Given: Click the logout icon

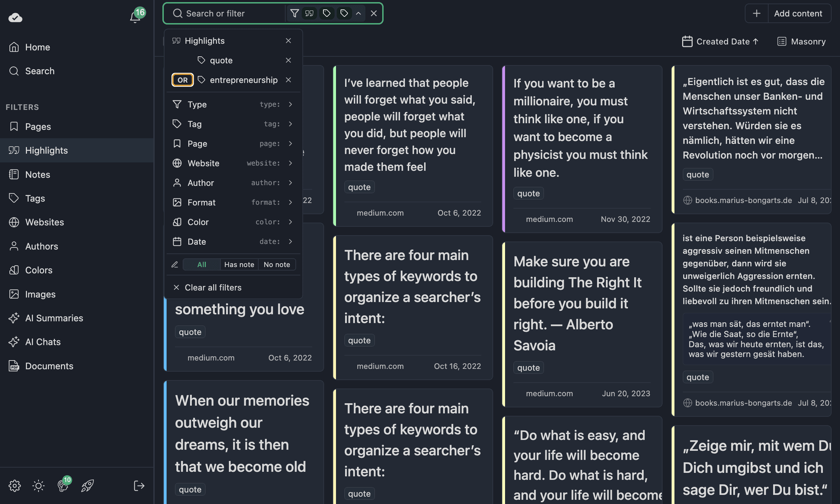Looking at the screenshot, I should click(x=139, y=485).
